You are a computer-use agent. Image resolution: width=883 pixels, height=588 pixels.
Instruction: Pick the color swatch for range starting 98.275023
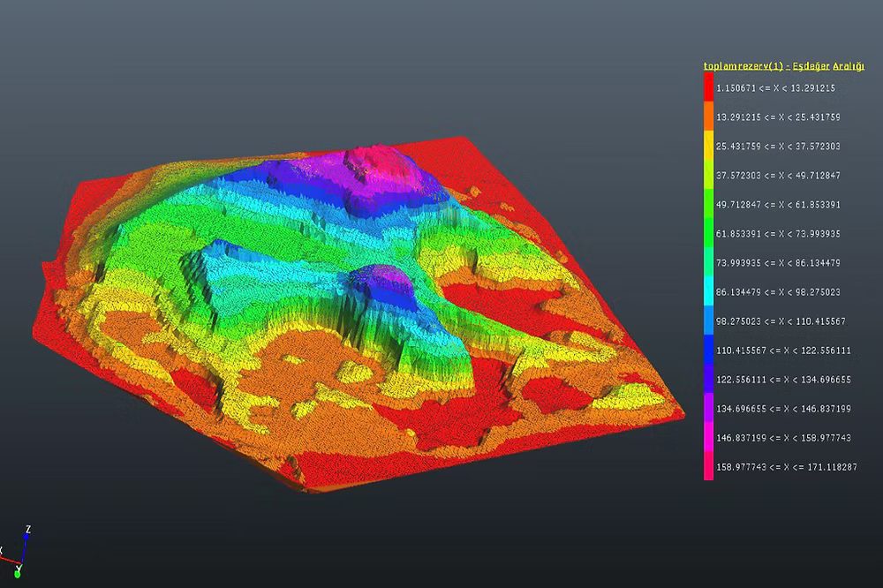point(708,321)
